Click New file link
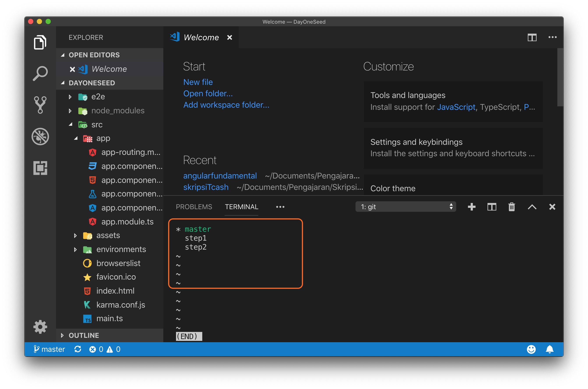 pyautogui.click(x=198, y=82)
